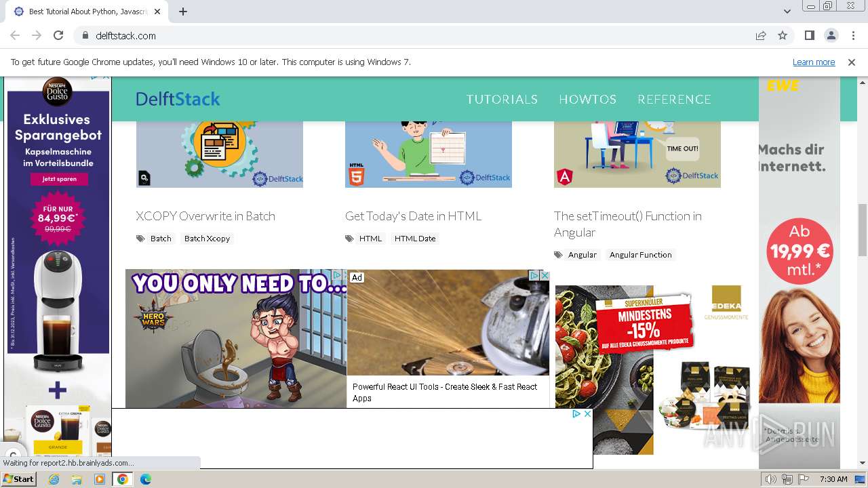Open the TUTORIALS menu
This screenshot has width=868, height=488.
tap(502, 99)
